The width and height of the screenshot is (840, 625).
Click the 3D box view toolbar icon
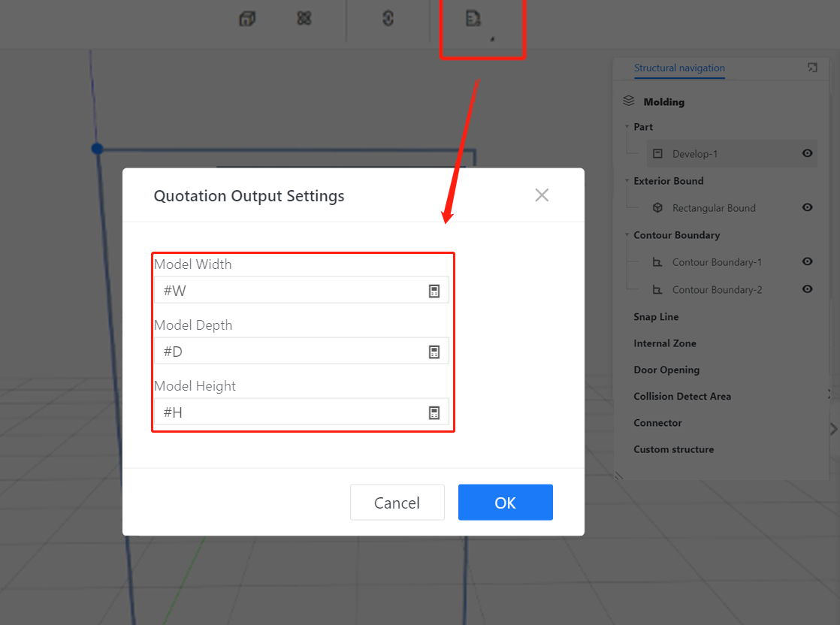tap(247, 19)
